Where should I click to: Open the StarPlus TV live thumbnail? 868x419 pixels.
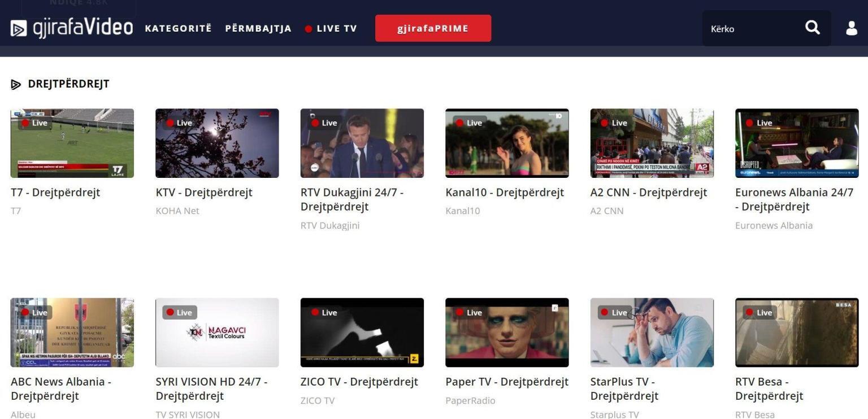(x=652, y=333)
